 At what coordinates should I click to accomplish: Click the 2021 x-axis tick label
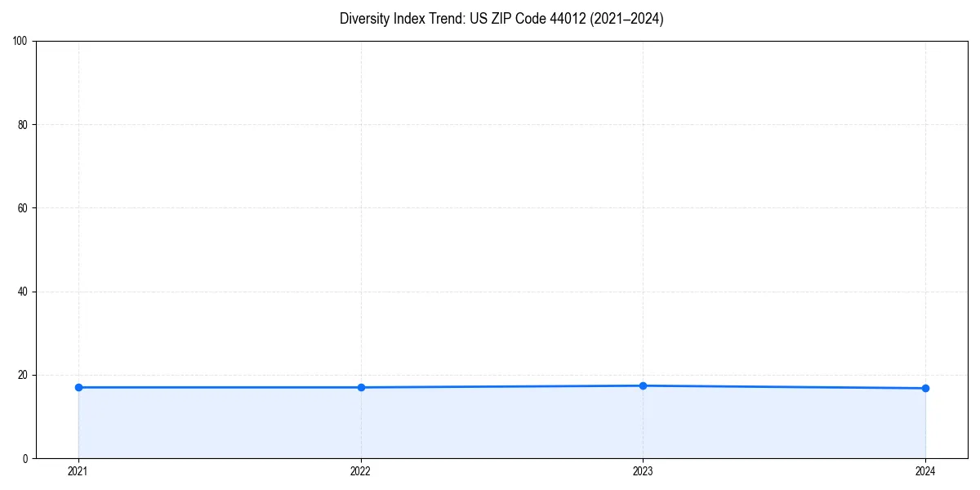(78, 471)
